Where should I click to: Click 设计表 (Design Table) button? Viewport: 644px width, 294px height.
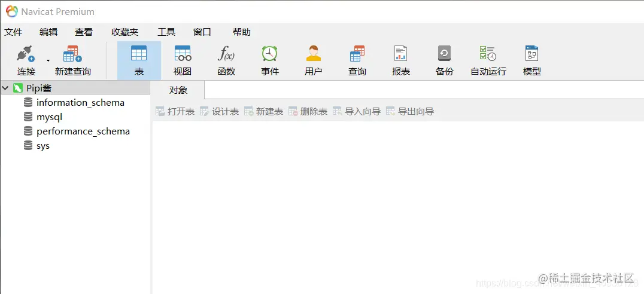pos(219,112)
